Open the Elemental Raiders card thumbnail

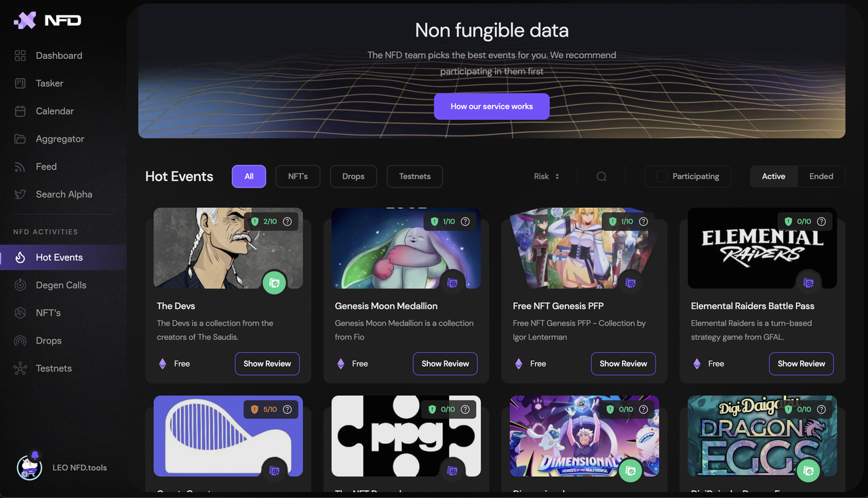762,248
